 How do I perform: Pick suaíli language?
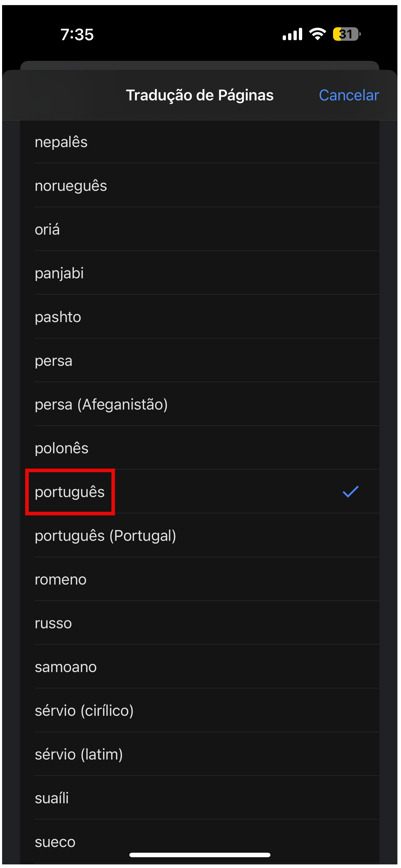(52, 798)
